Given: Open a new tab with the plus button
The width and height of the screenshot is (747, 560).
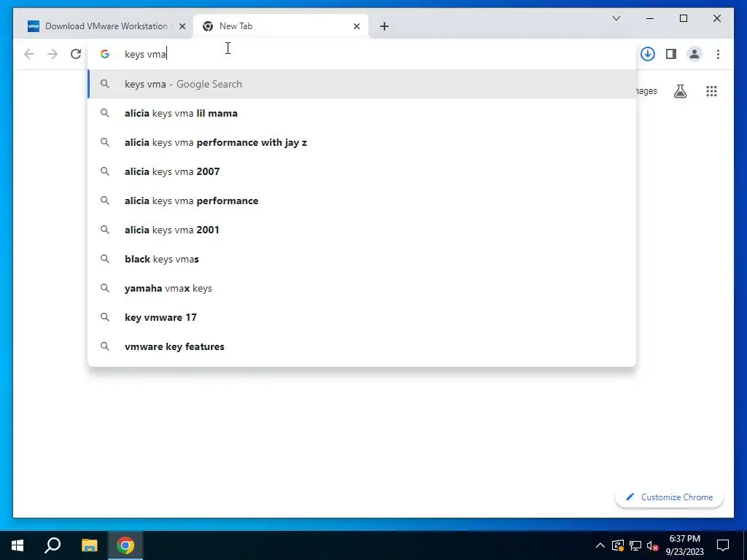Looking at the screenshot, I should tap(384, 26).
